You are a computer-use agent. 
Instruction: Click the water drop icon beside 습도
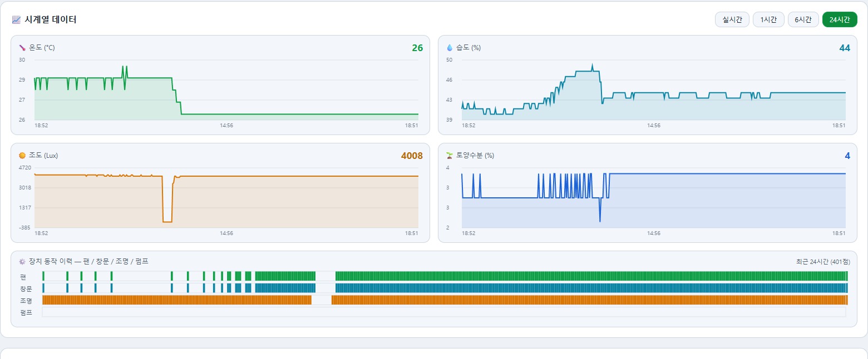(450, 48)
